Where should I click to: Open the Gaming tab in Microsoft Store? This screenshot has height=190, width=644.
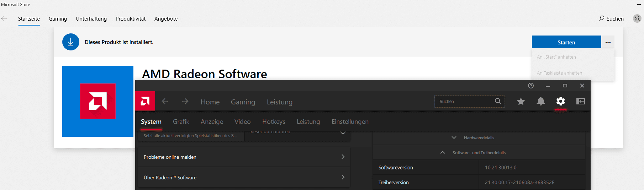(58, 19)
